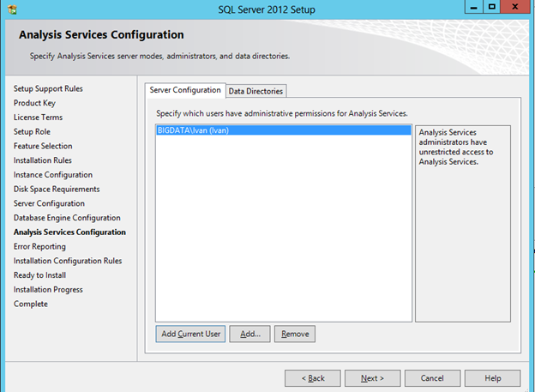535x392 pixels.
Task: Click the SQL Server Setup title bar icon
Action: coord(12,9)
